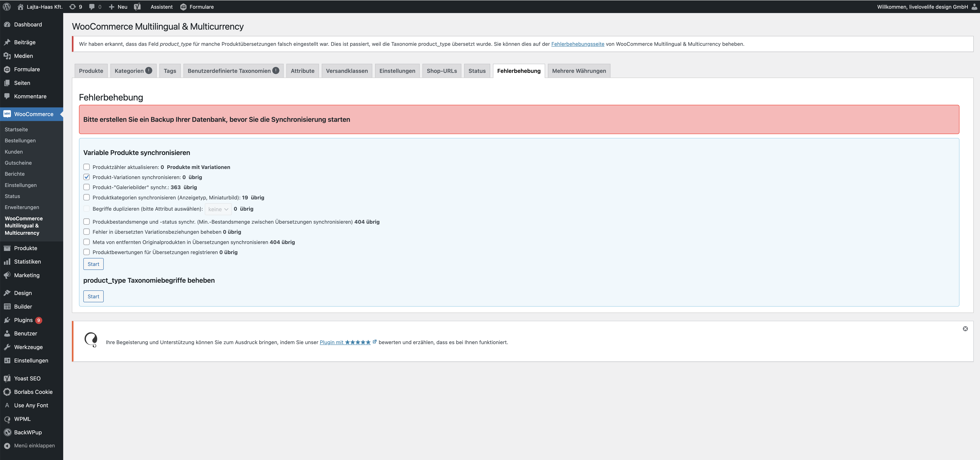Click the Beiträge pin icon
Screen dimensions: 980x460
[7, 42]
